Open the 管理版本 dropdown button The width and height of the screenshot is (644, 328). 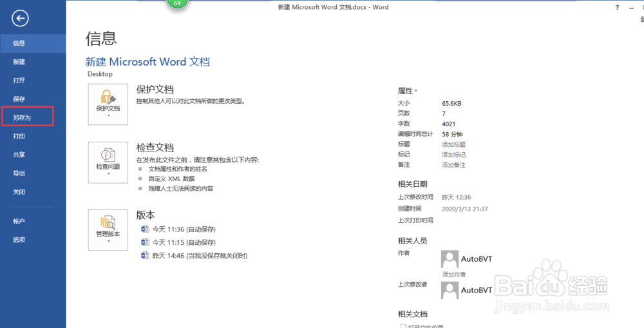108,230
